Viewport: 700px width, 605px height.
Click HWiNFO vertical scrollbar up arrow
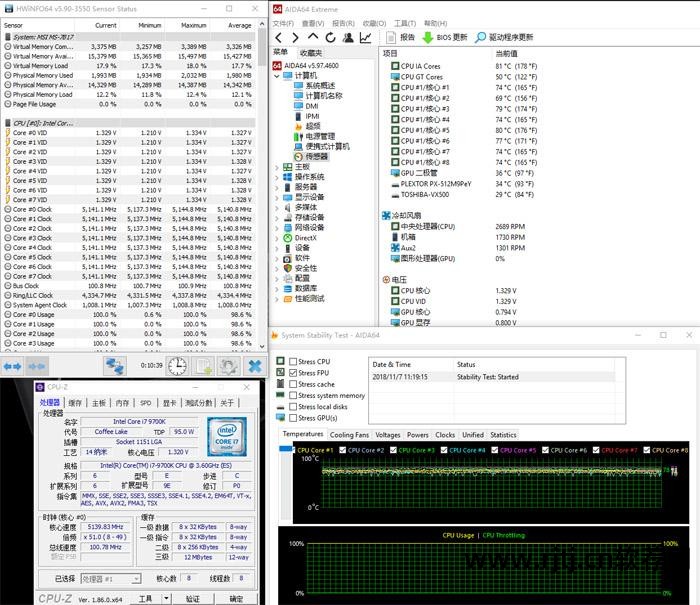pyautogui.click(x=262, y=24)
